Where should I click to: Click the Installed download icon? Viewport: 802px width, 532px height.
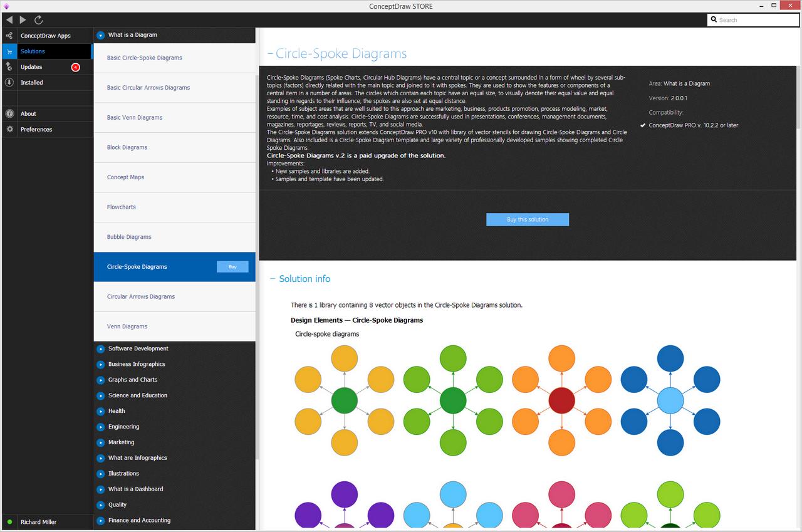click(9, 83)
